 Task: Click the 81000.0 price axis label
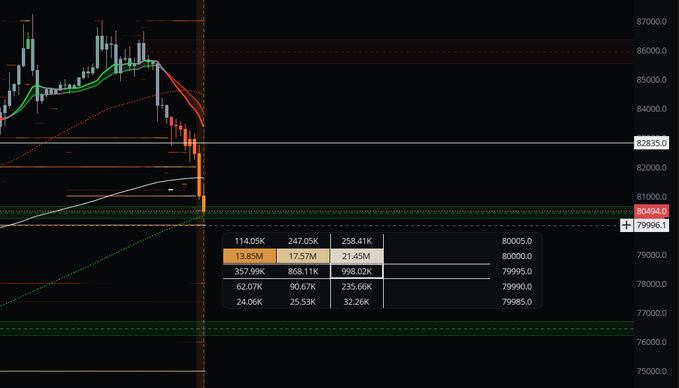point(651,197)
